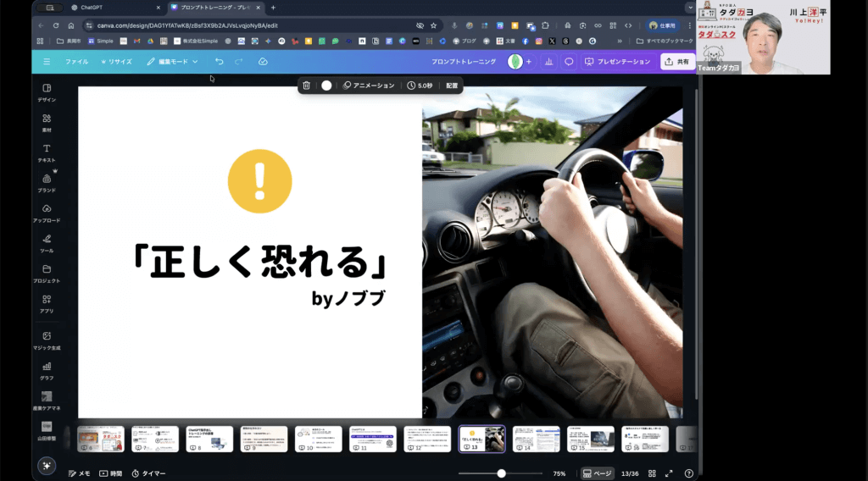Click the アニメーション button
The height and width of the screenshot is (481, 868).
[x=369, y=86]
